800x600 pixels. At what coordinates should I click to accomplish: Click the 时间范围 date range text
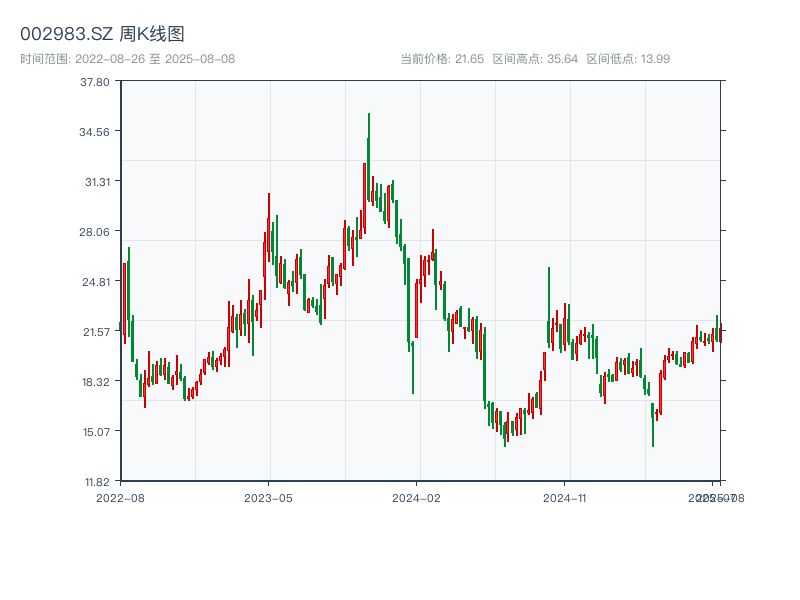point(128,59)
